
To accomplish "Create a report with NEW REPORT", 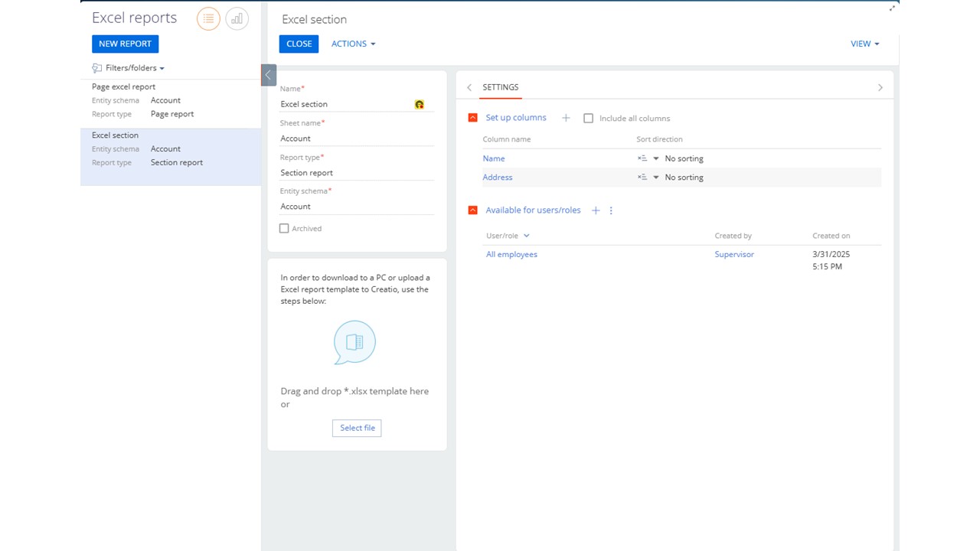I will click(x=125, y=44).
